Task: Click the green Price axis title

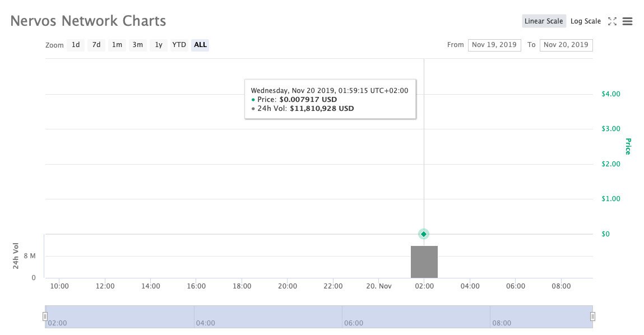Action: pos(628,146)
